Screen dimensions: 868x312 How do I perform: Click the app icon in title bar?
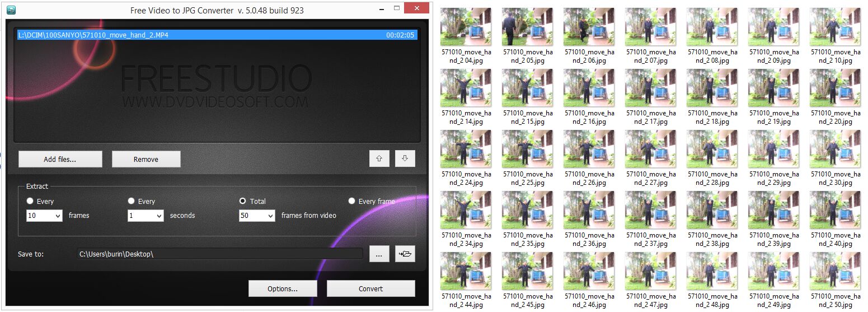click(10, 10)
